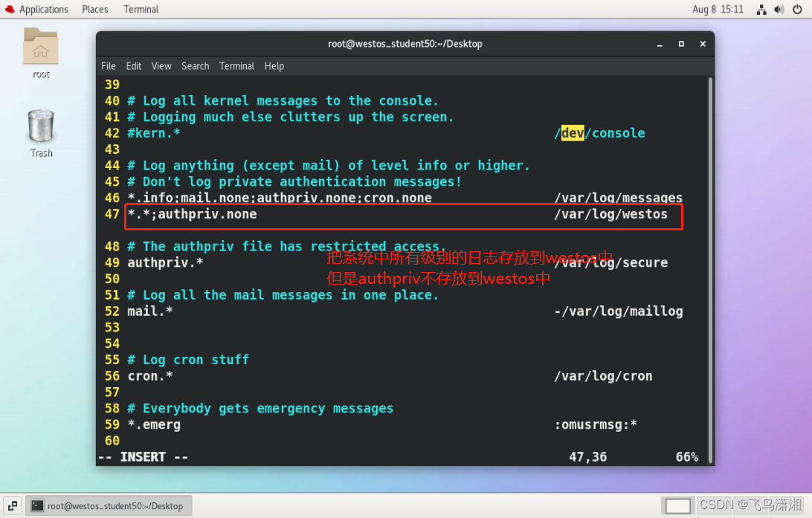Close the terminal window
The width and height of the screenshot is (812, 518).
(x=703, y=44)
